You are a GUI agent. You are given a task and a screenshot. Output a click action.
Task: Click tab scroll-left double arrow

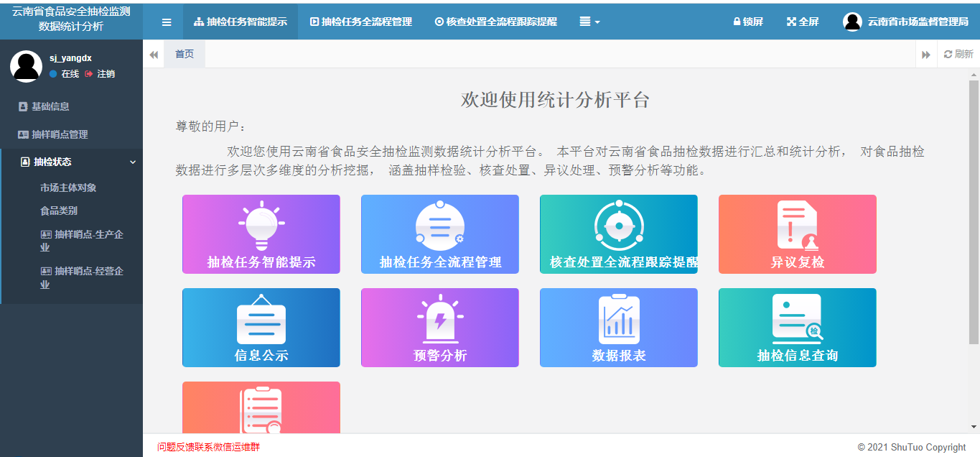(x=154, y=55)
